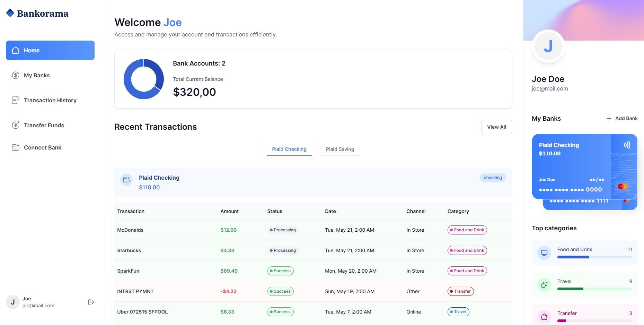The width and height of the screenshot is (644, 325).
Task: Click the logout icon beside joe@mail.com
Action: [91, 302]
